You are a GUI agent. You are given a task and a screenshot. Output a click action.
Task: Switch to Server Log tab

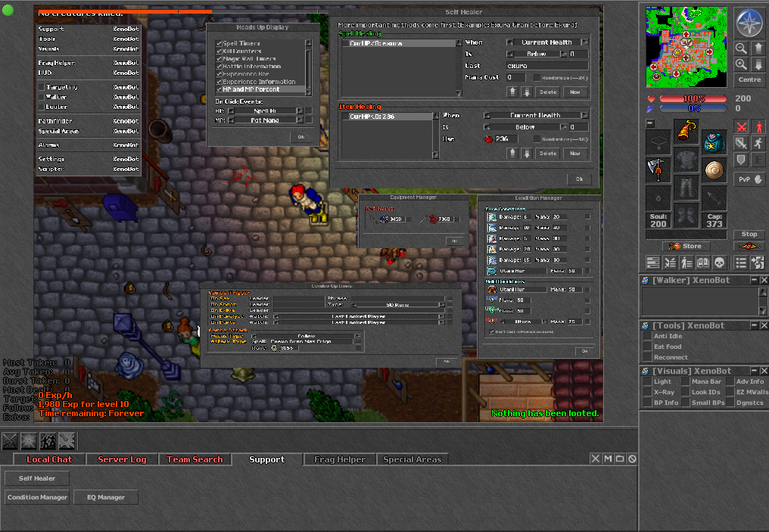point(122,459)
